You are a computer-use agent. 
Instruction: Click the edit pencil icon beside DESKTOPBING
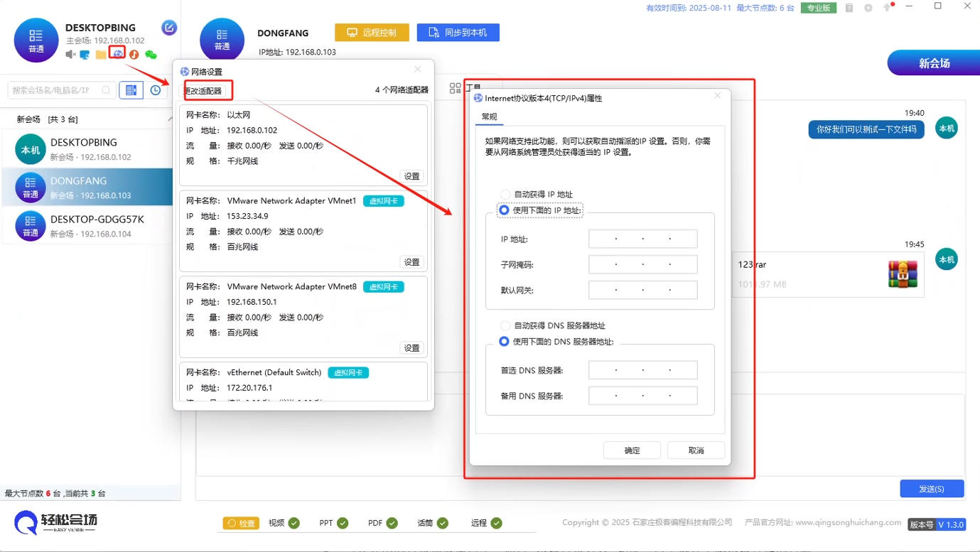(169, 28)
